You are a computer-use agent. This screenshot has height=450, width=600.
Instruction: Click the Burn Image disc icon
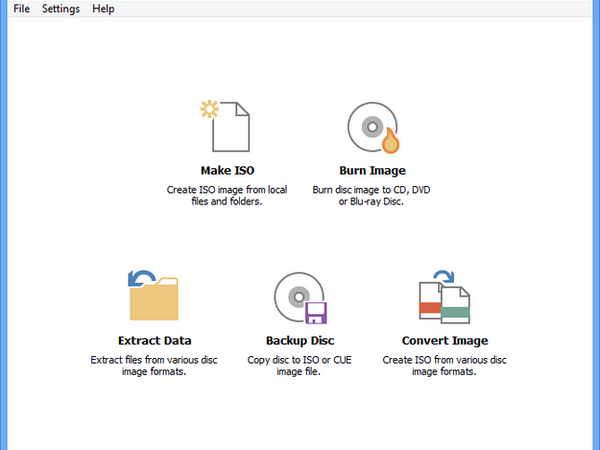click(x=372, y=127)
